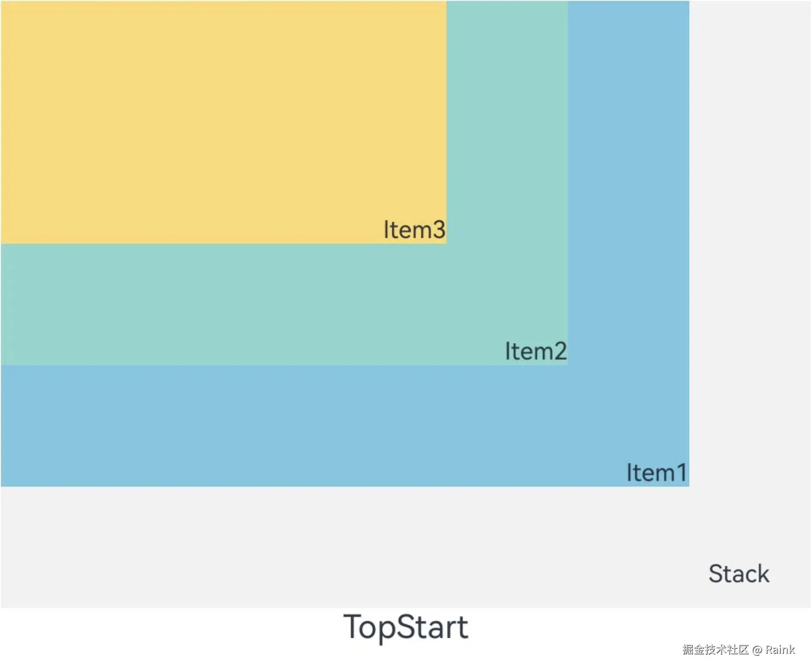The height and width of the screenshot is (672, 811).
Task: Click the teal strip below the yellow box
Action: click(x=222, y=304)
